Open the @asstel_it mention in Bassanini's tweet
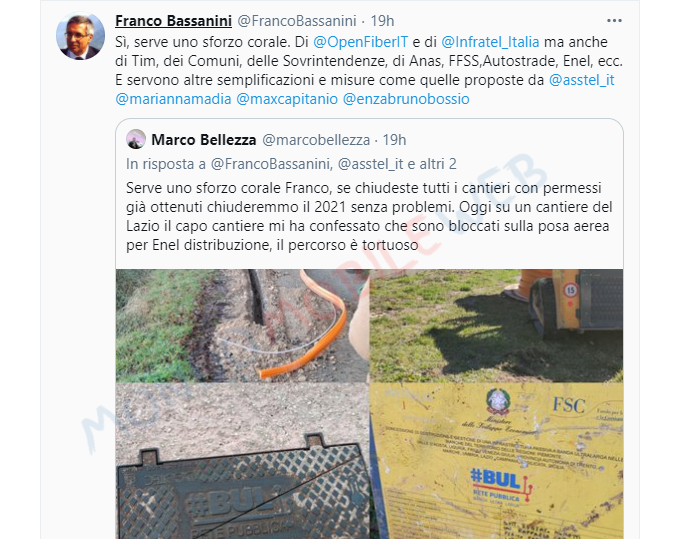 [x=582, y=80]
